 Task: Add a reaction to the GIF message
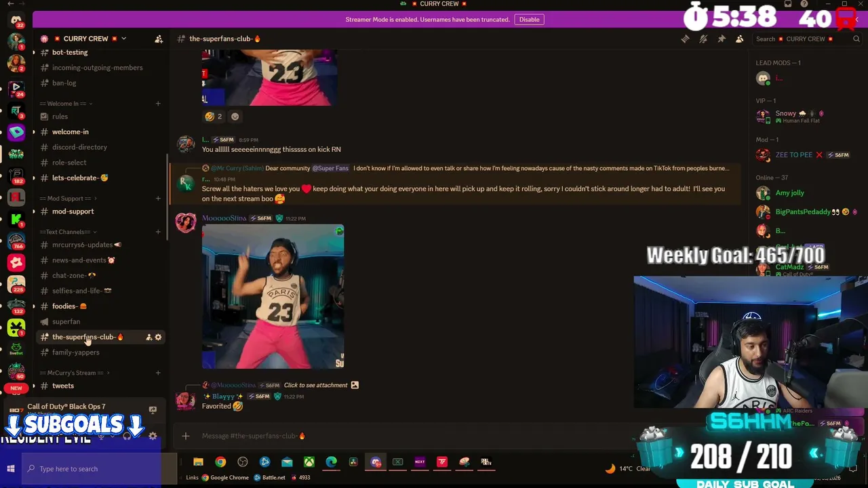[235, 117]
